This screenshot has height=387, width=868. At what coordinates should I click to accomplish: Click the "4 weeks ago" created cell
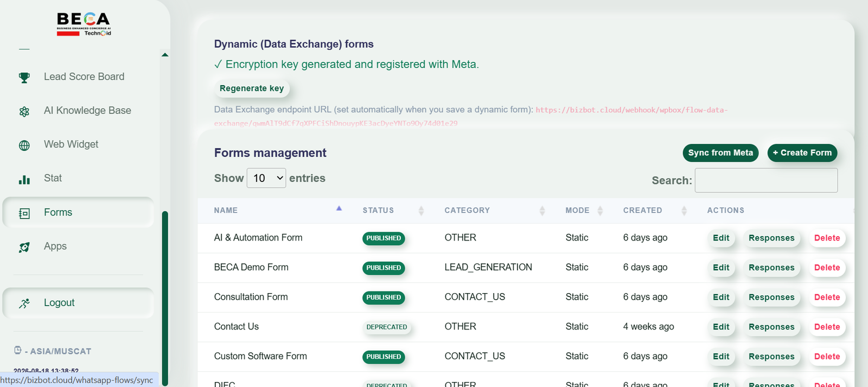(648, 327)
